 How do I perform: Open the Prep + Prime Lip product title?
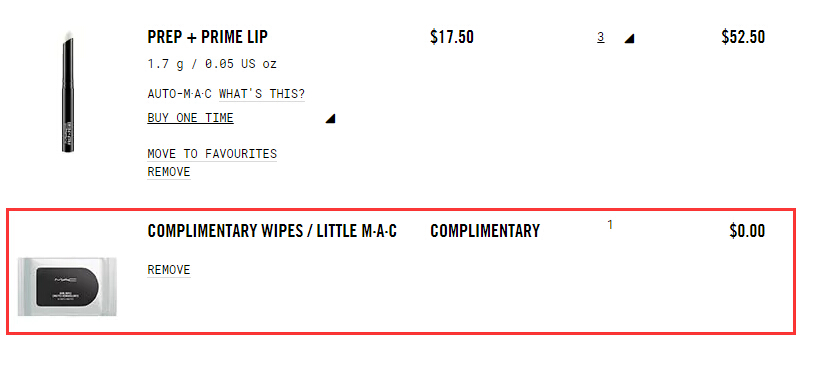coord(207,37)
